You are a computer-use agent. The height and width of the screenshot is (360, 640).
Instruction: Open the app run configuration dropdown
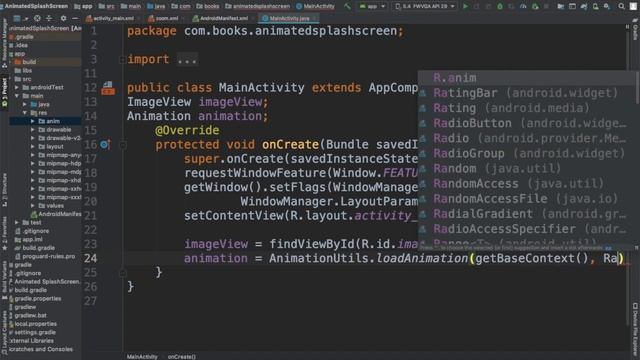372,6
